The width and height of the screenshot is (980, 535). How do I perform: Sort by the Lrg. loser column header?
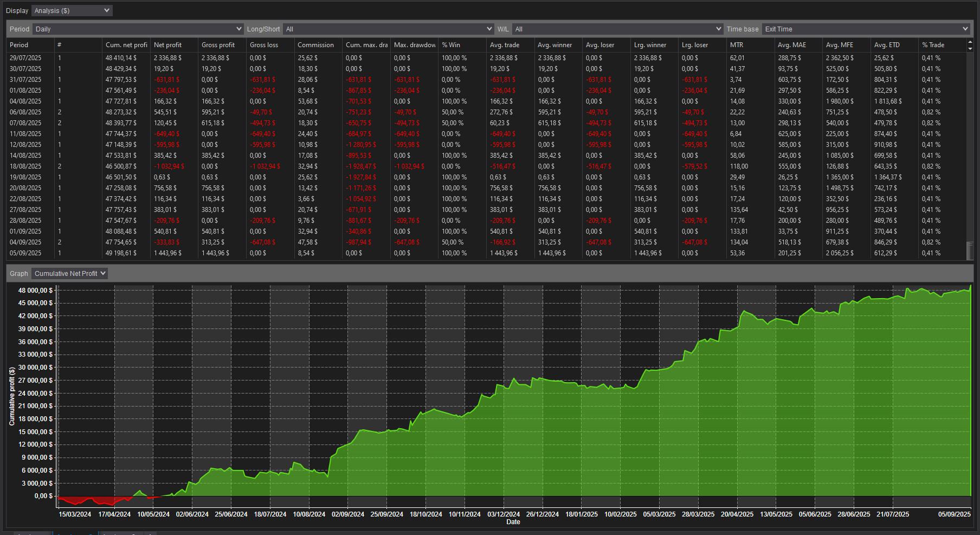click(x=702, y=45)
